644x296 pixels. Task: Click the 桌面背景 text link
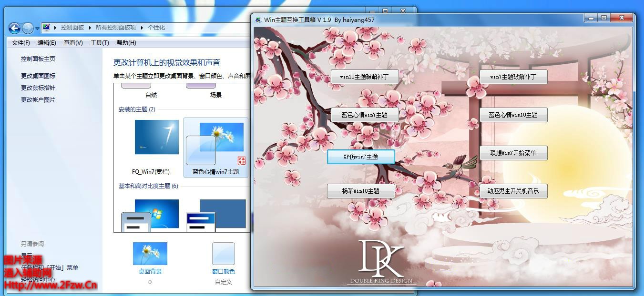pos(150,272)
